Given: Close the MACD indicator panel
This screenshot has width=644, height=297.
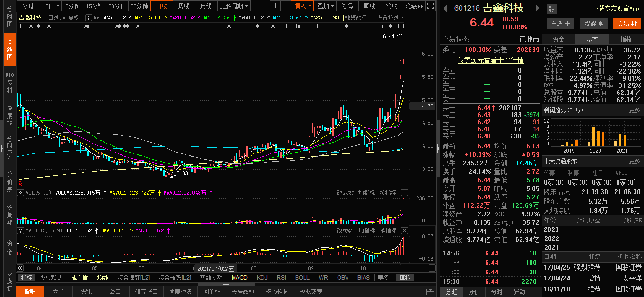Looking at the screenshot, I should (404, 230).
